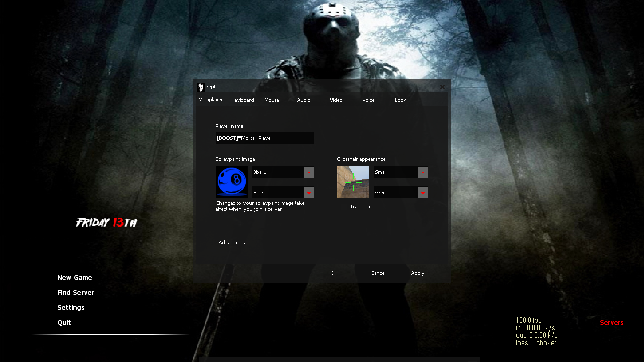
Task: Open Find Server from main menu
Action: [75, 293]
